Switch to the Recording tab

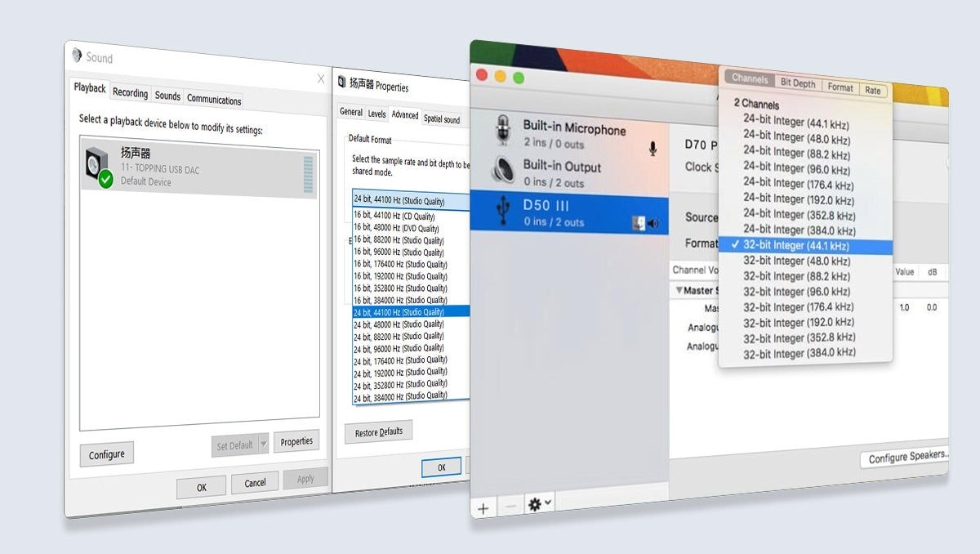click(130, 93)
